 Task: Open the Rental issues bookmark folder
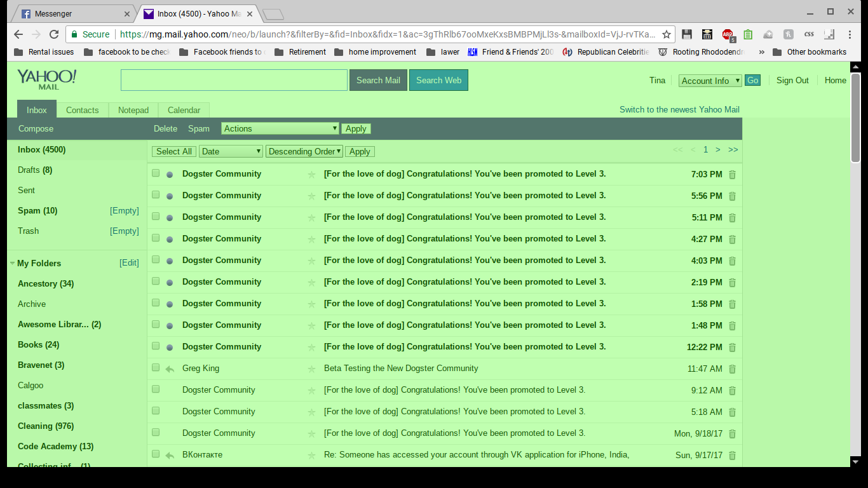44,52
